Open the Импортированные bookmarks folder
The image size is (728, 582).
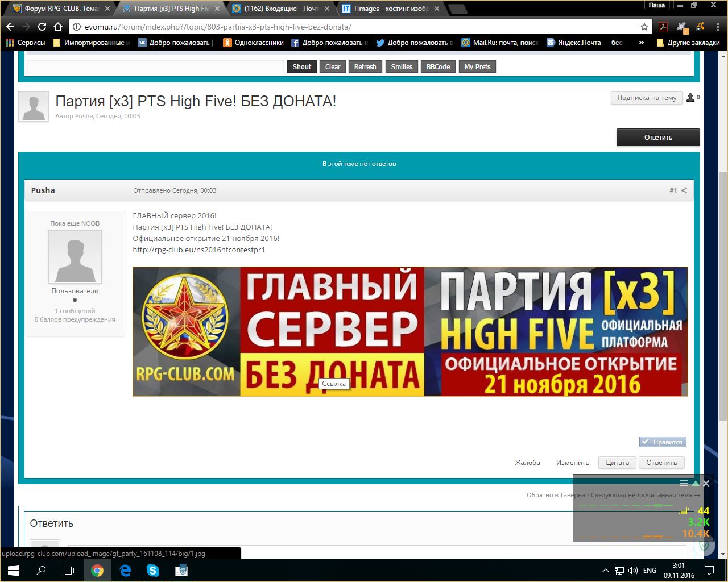coord(92,43)
